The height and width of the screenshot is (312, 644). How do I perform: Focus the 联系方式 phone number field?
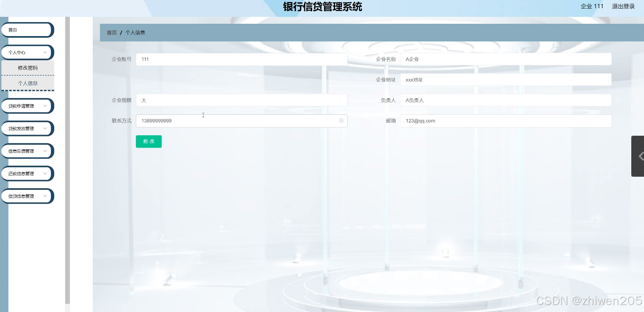[x=241, y=121]
